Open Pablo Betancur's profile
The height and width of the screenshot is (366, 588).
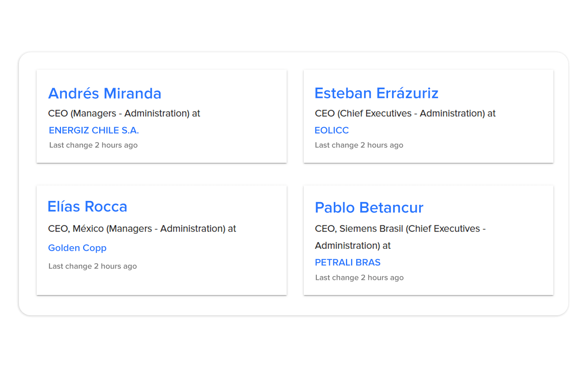[x=369, y=208]
